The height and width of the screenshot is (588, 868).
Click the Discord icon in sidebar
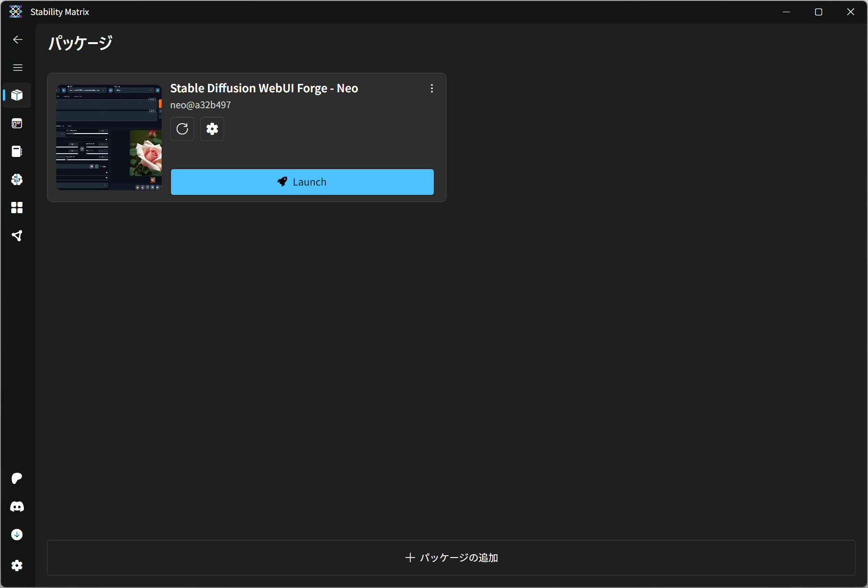coord(17,506)
